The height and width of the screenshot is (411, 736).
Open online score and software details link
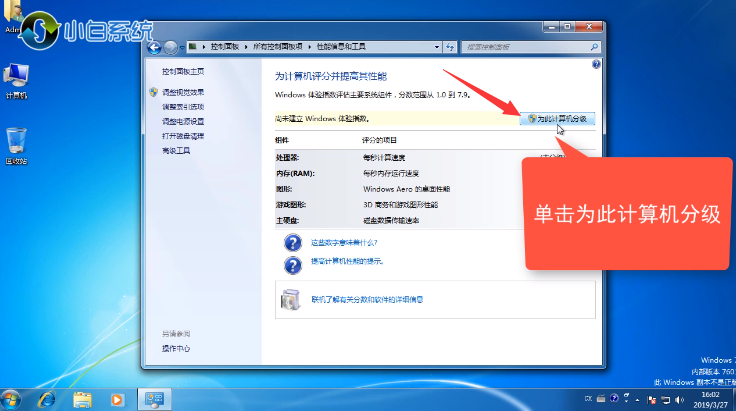pos(367,299)
